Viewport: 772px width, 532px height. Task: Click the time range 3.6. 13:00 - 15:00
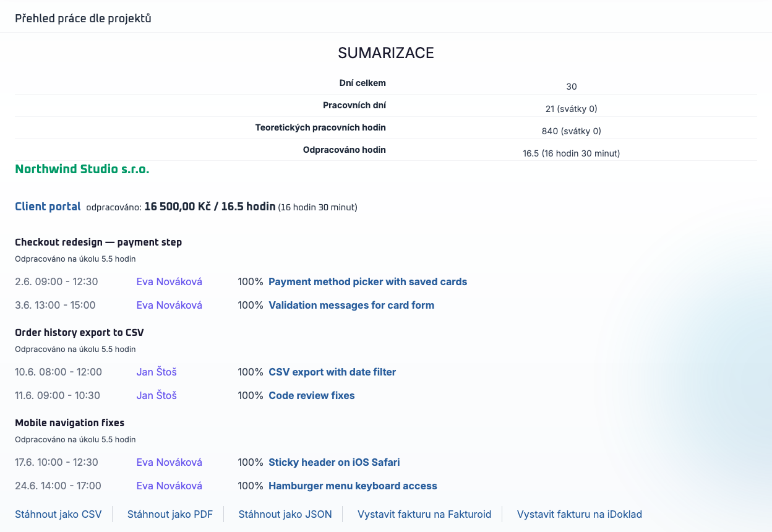tap(55, 306)
